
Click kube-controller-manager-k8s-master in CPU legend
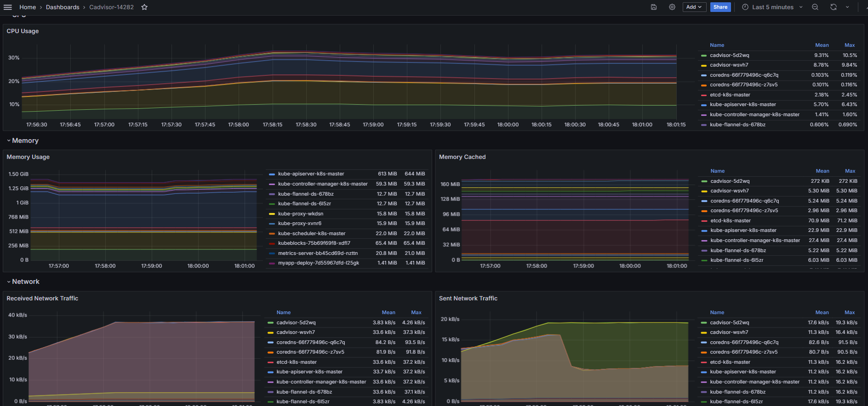[x=754, y=115]
